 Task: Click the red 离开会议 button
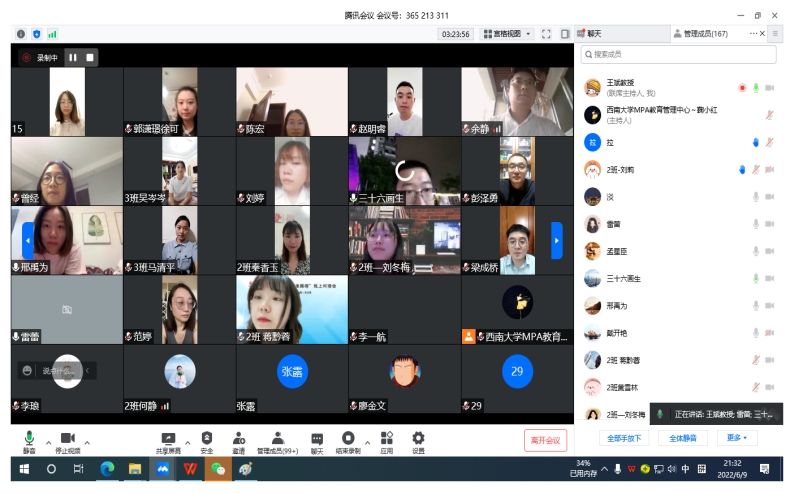pos(545,440)
